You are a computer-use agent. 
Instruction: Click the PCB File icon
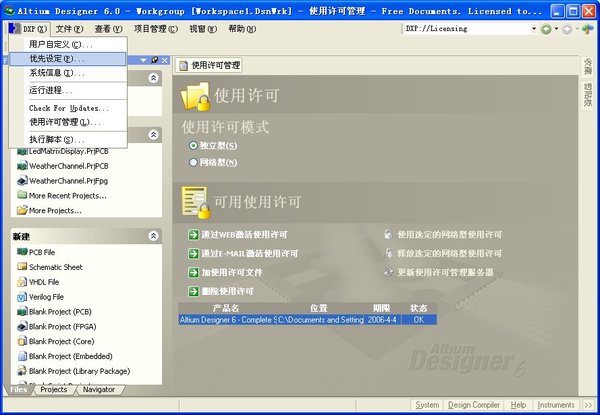click(21, 252)
